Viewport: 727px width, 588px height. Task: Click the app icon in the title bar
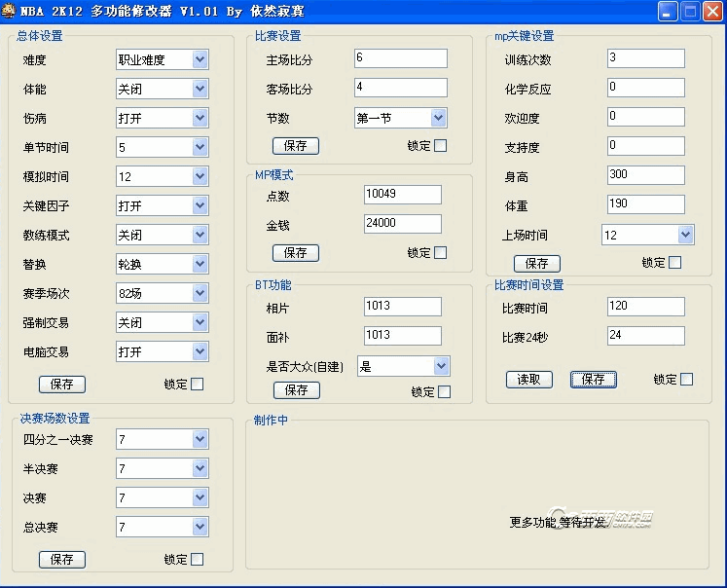[8, 10]
